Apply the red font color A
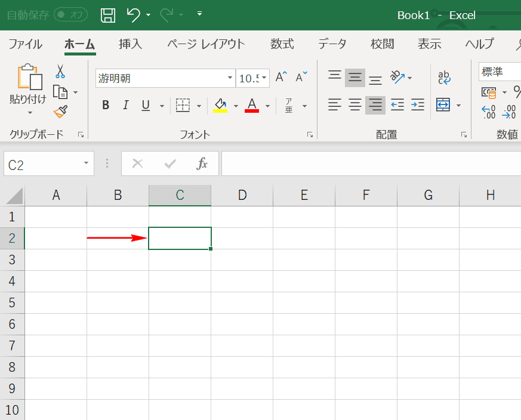 click(x=252, y=106)
